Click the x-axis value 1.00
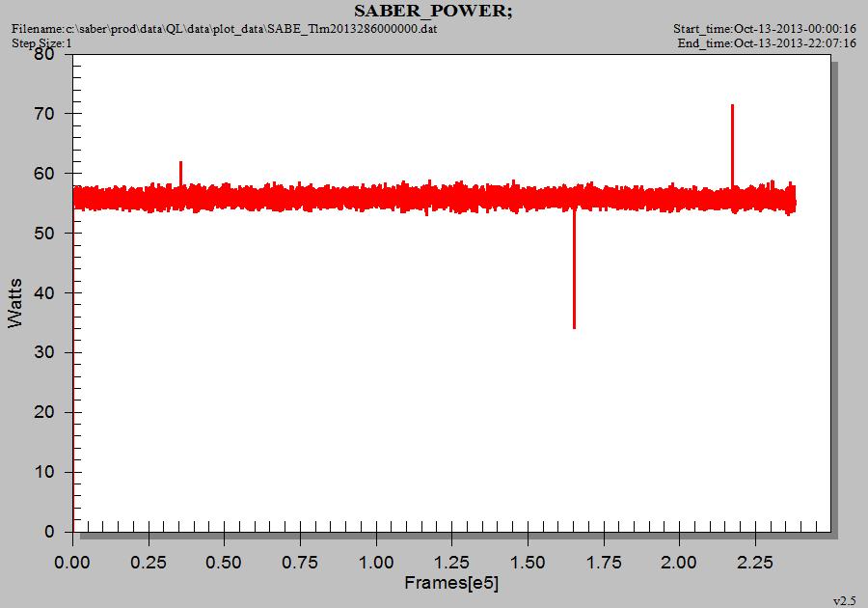This screenshot has height=608, width=868. [376, 563]
